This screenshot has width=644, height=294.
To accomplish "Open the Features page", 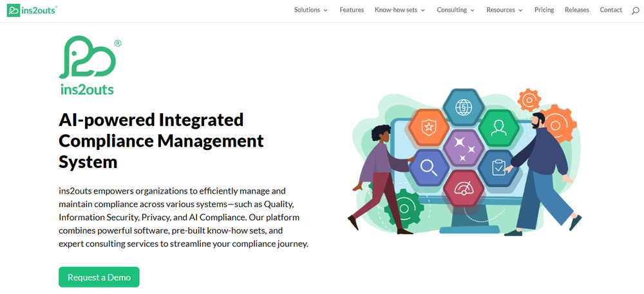I will tap(352, 10).
